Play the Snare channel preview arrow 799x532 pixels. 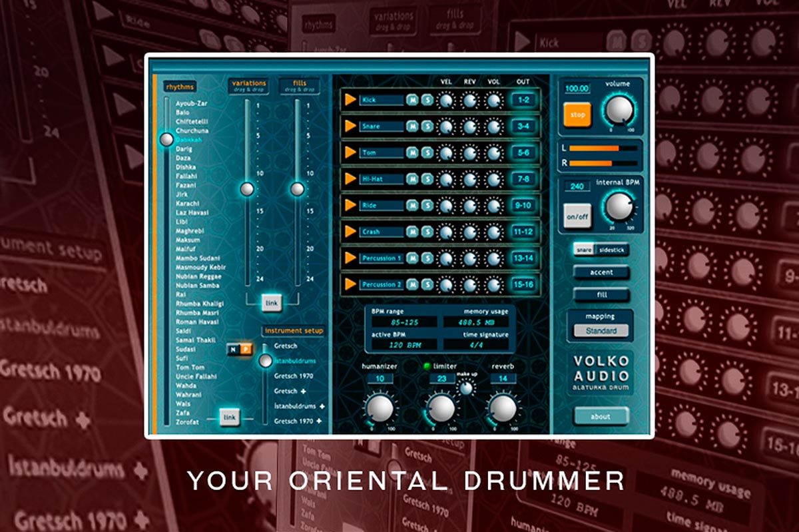(x=350, y=127)
